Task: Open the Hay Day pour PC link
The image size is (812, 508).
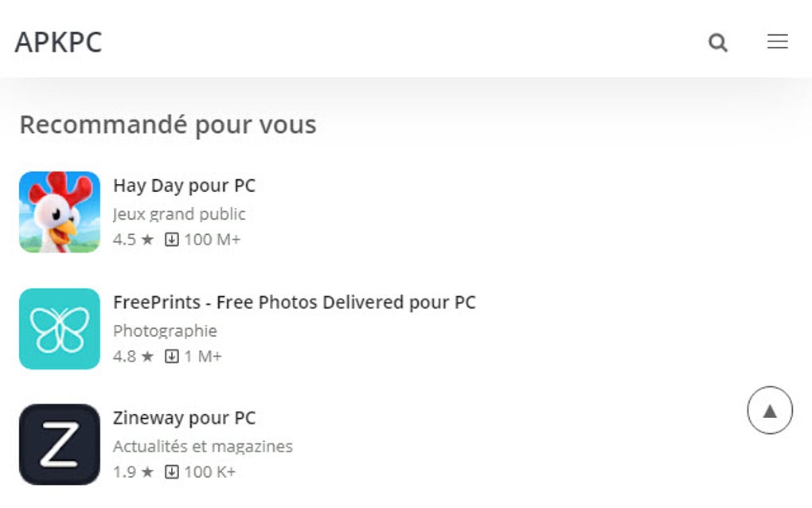Action: (x=184, y=186)
